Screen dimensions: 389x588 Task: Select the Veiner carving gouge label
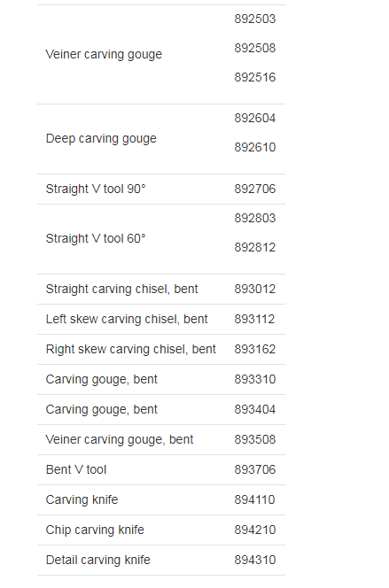[104, 54]
